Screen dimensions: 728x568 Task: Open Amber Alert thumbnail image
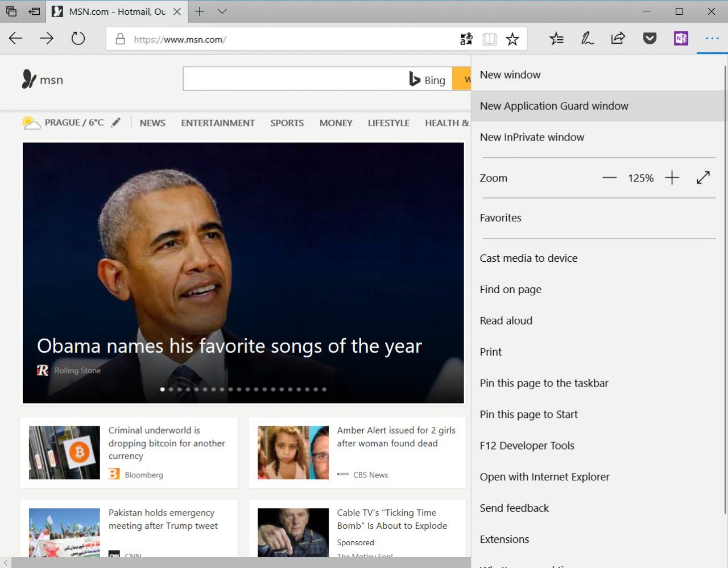tap(293, 452)
